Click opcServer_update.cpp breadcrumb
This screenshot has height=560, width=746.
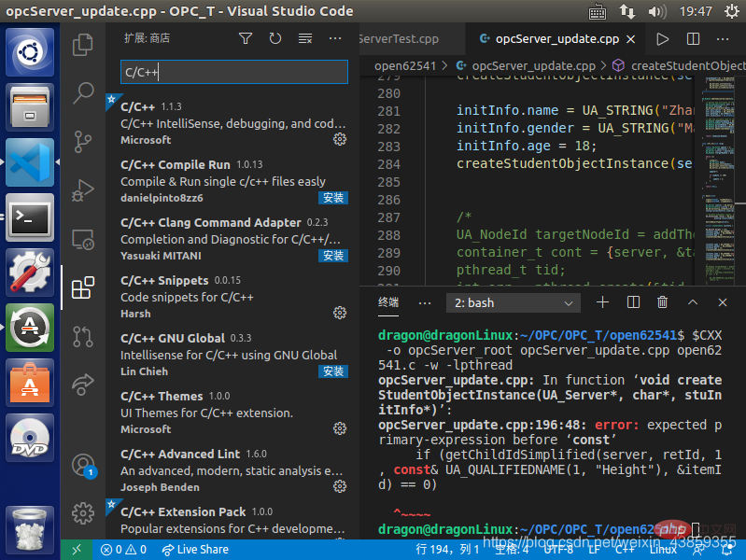tap(527, 65)
